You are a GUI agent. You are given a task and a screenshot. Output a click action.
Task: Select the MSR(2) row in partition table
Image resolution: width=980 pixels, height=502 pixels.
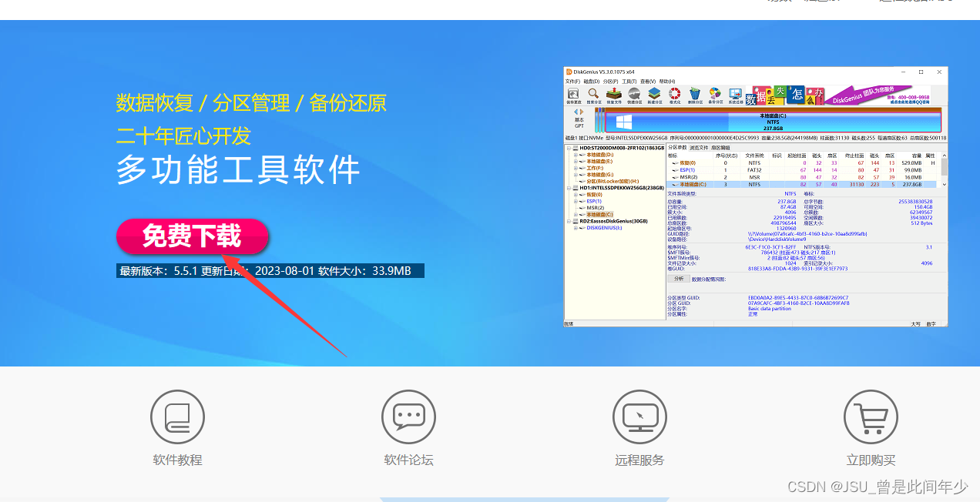[801, 177]
